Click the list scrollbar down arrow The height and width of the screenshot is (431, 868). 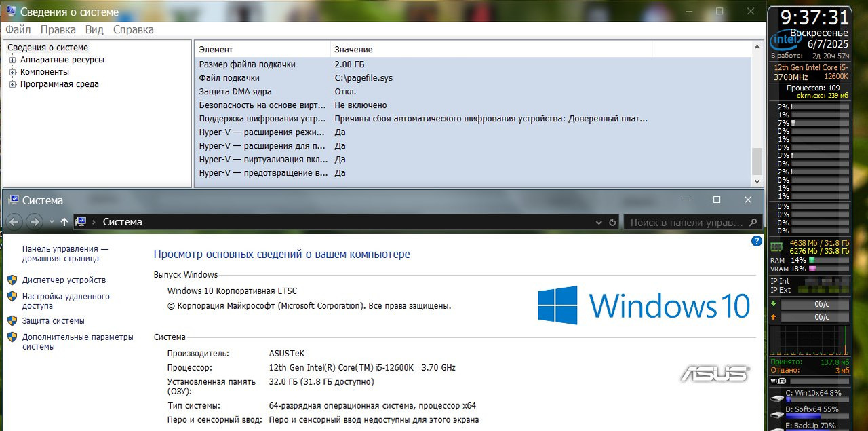(757, 181)
